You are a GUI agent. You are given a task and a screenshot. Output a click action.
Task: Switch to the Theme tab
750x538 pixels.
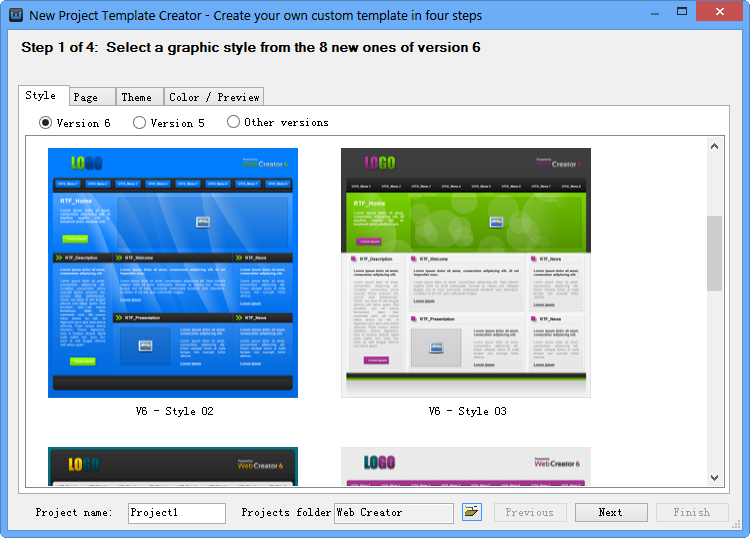click(140, 97)
